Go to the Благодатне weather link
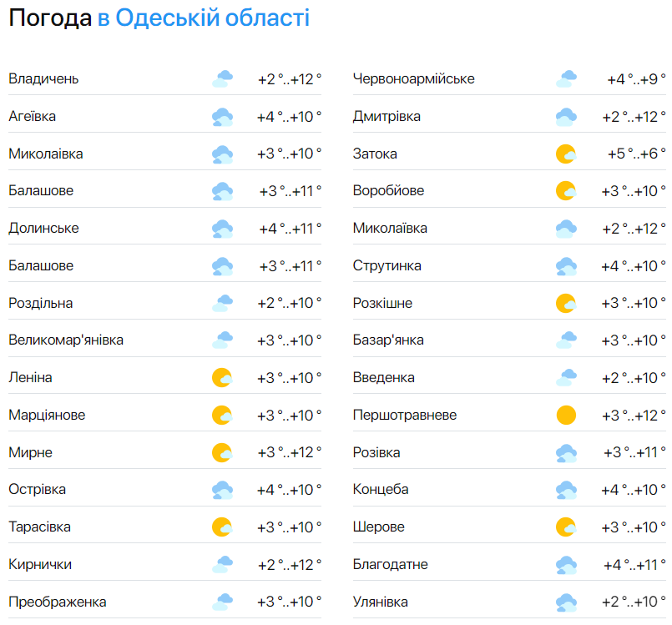672x625 pixels. click(390, 564)
